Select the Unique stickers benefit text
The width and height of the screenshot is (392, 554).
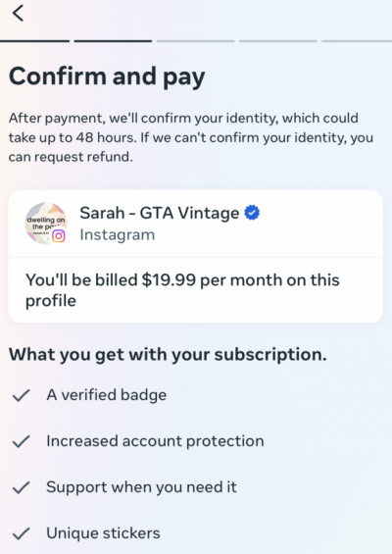(x=103, y=533)
